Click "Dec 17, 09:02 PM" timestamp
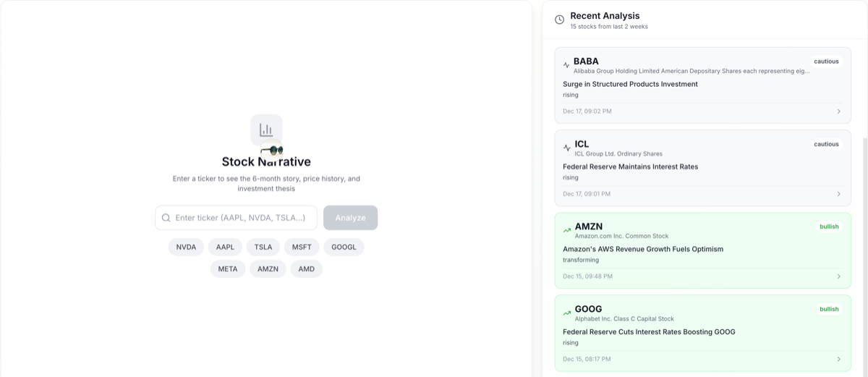 coord(587,111)
